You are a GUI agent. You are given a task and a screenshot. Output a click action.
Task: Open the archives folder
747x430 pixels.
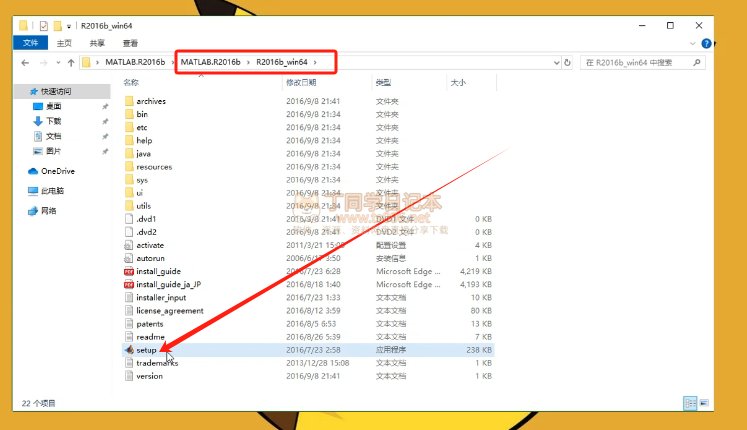150,101
